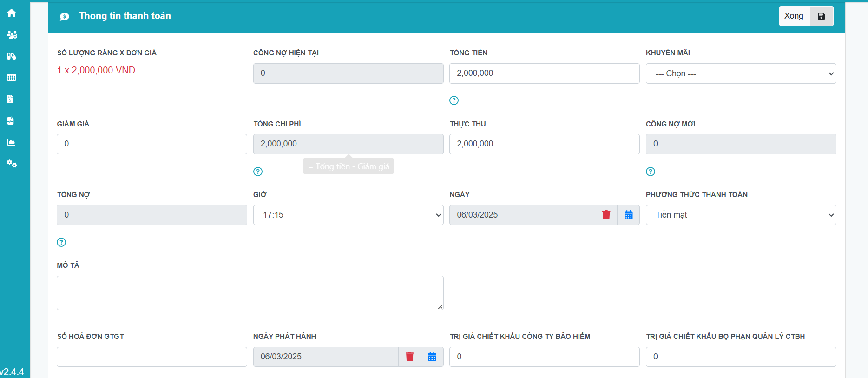
Task: Expand the Khuyến mãi dropdown
Action: 741,73
